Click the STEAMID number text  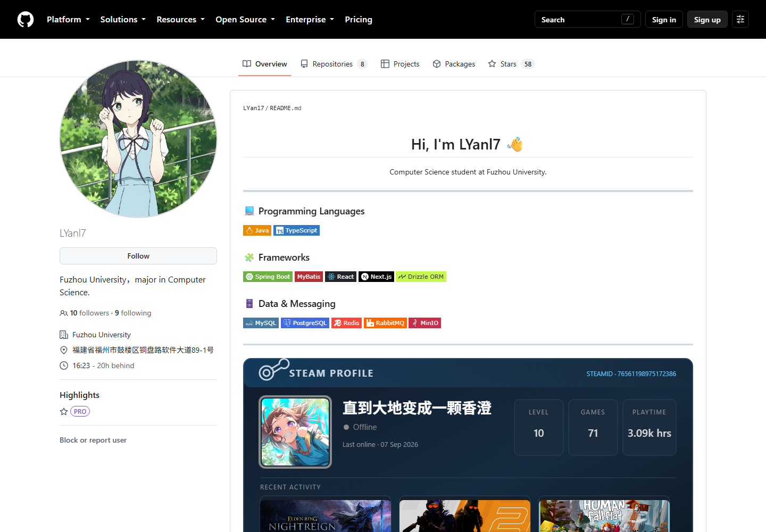[631, 374]
